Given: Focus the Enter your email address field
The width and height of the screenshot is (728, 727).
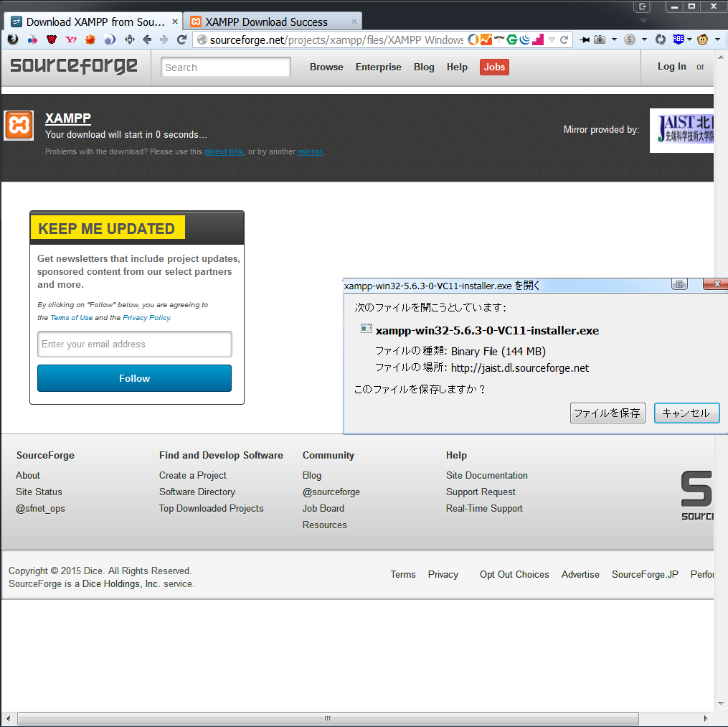Looking at the screenshot, I should tap(135, 344).
